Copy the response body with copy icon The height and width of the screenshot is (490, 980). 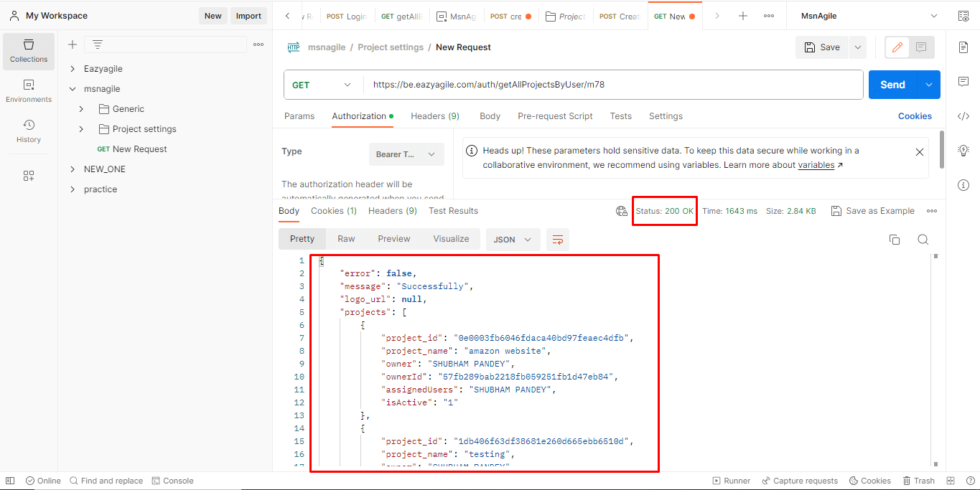(x=895, y=240)
